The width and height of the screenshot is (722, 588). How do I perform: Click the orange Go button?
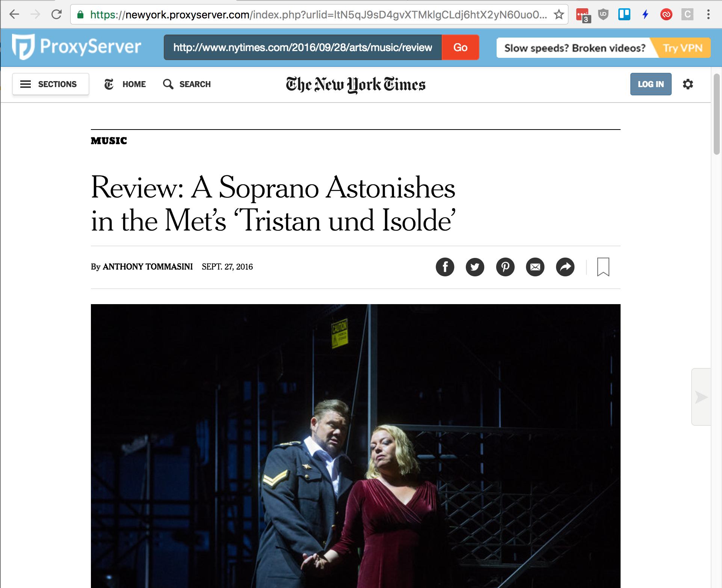(x=460, y=47)
